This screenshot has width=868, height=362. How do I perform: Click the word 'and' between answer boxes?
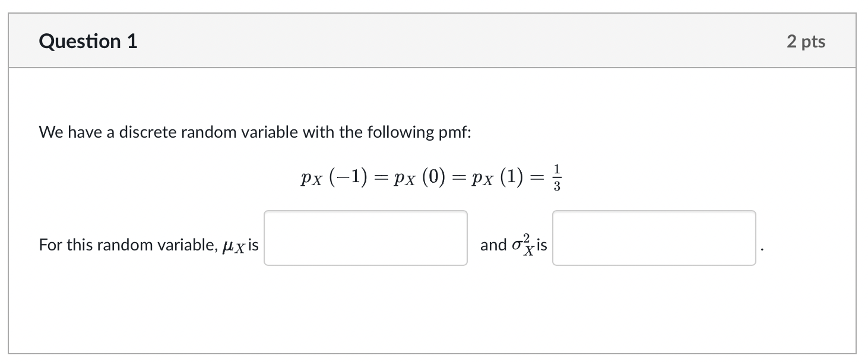click(x=491, y=244)
